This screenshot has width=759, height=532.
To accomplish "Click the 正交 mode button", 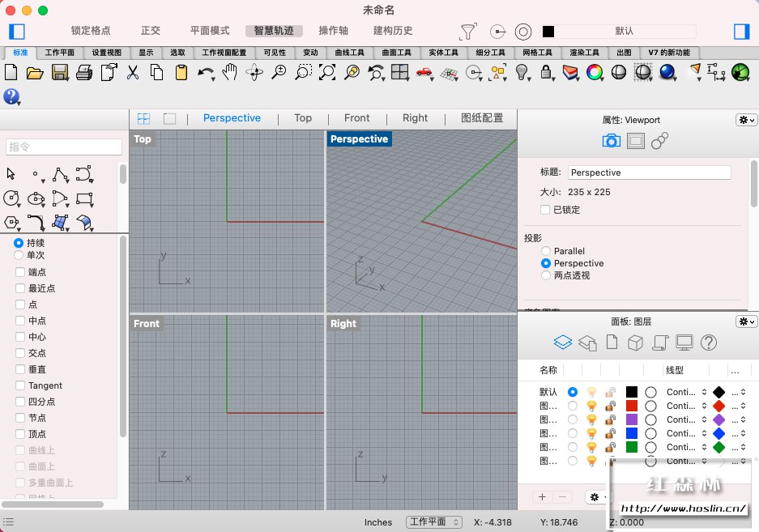I will coord(151,31).
